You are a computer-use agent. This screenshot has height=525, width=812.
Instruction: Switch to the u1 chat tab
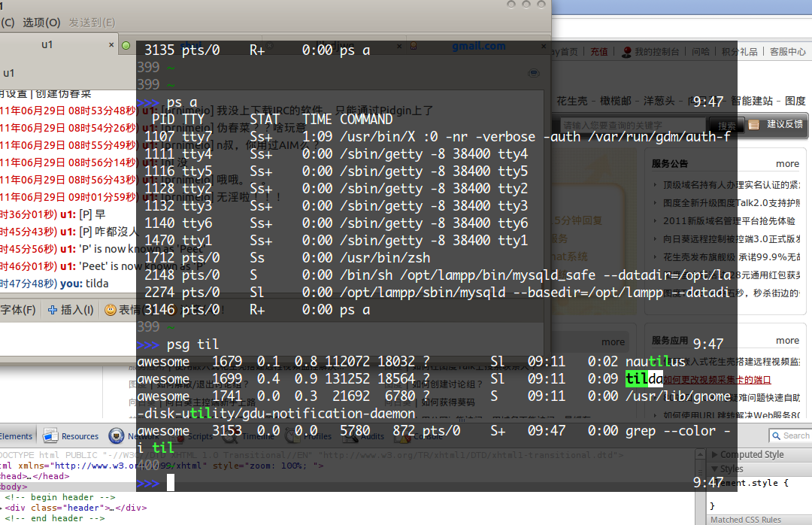[47, 45]
